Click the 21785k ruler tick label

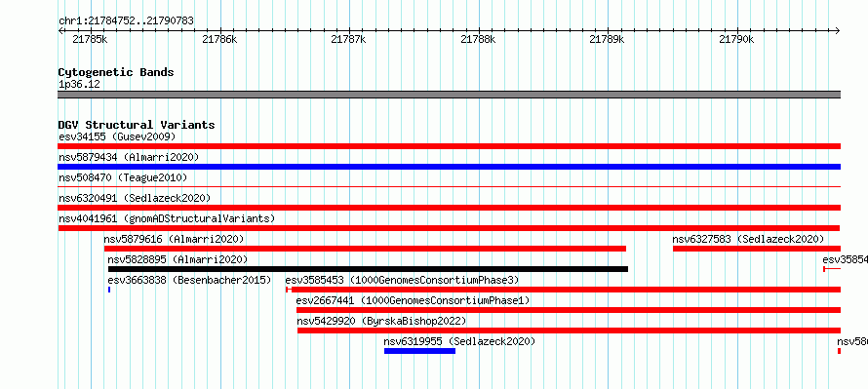tap(90, 39)
